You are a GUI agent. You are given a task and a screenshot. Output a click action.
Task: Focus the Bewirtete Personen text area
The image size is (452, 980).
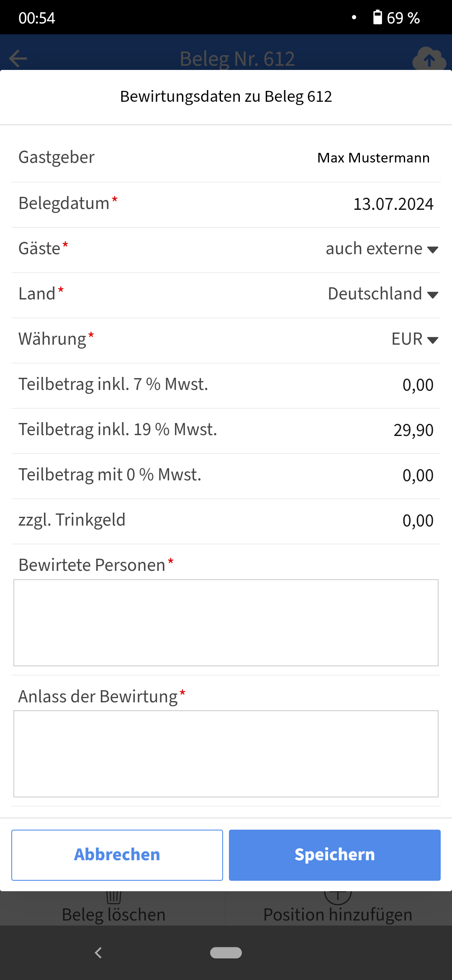click(226, 623)
